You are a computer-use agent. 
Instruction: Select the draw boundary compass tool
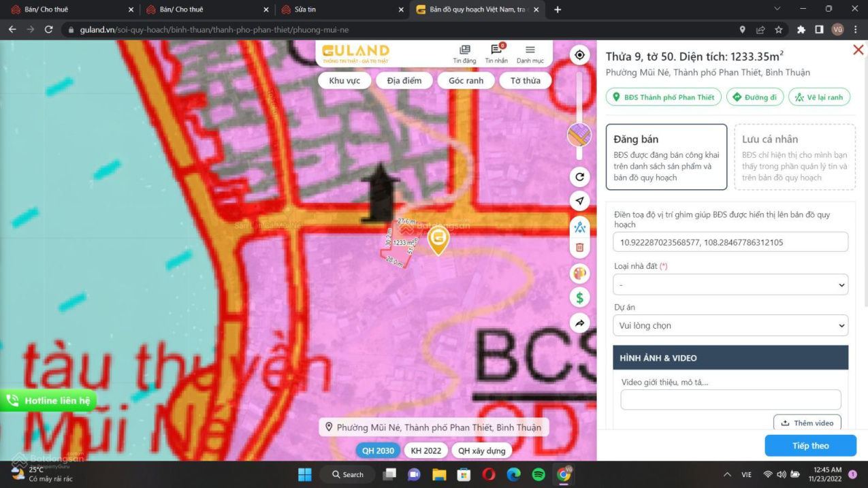point(579,227)
